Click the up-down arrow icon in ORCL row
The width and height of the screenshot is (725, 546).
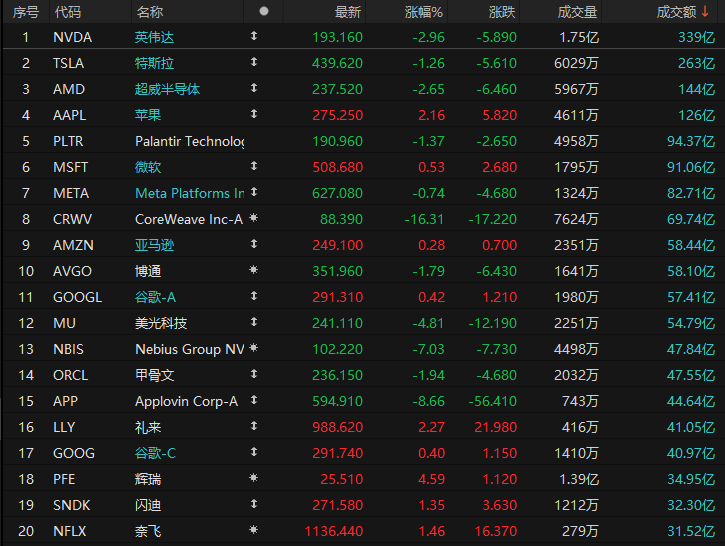tap(254, 374)
